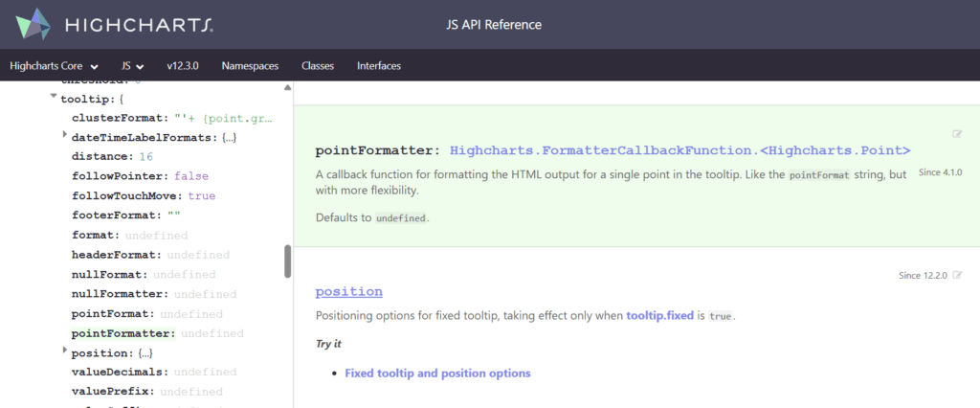980x408 pixels.
Task: Click the edit icon for pointFormatter
Action: [x=957, y=134]
